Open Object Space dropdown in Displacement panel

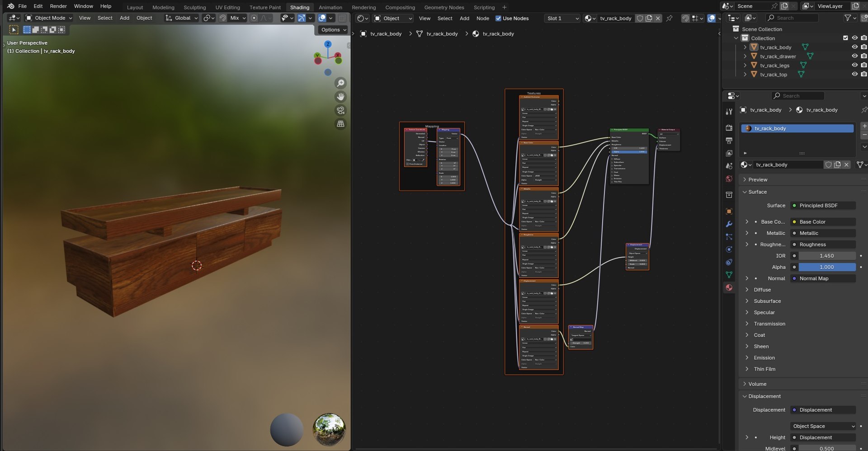823,426
